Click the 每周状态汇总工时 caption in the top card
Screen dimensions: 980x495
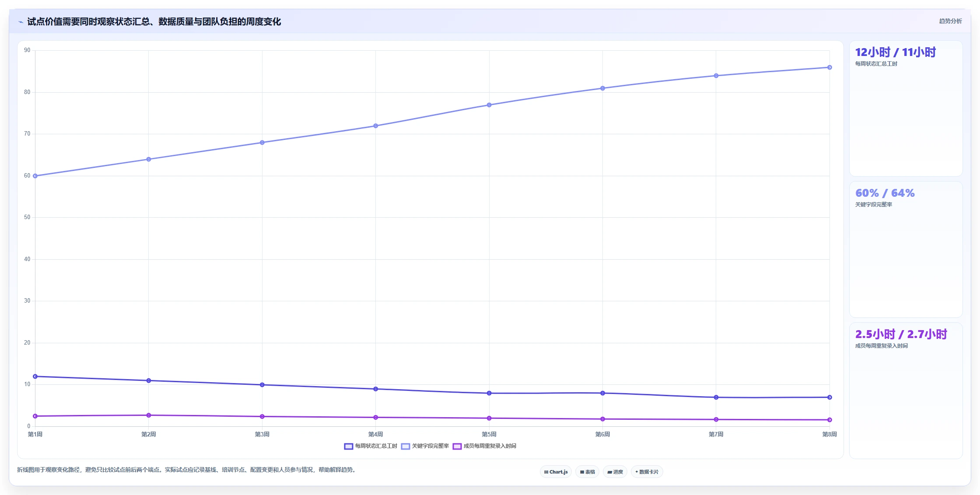[876, 64]
